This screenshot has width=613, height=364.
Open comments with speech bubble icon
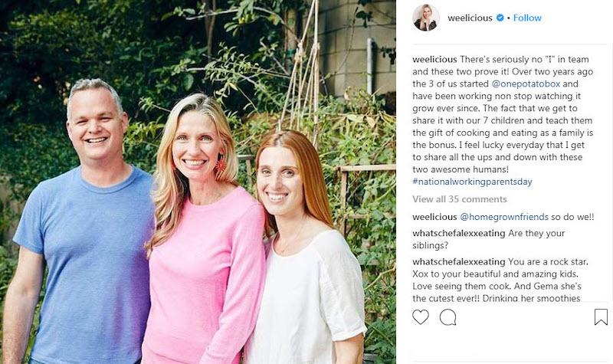(x=448, y=316)
